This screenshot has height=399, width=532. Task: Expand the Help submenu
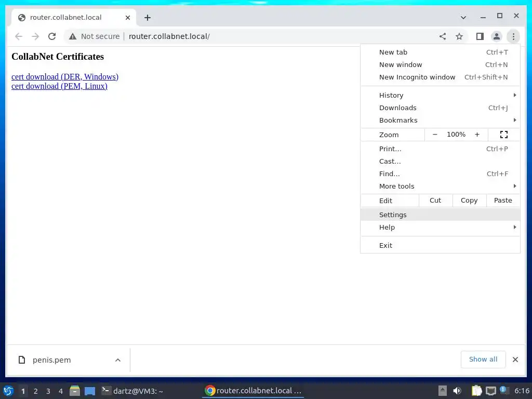(x=440, y=228)
